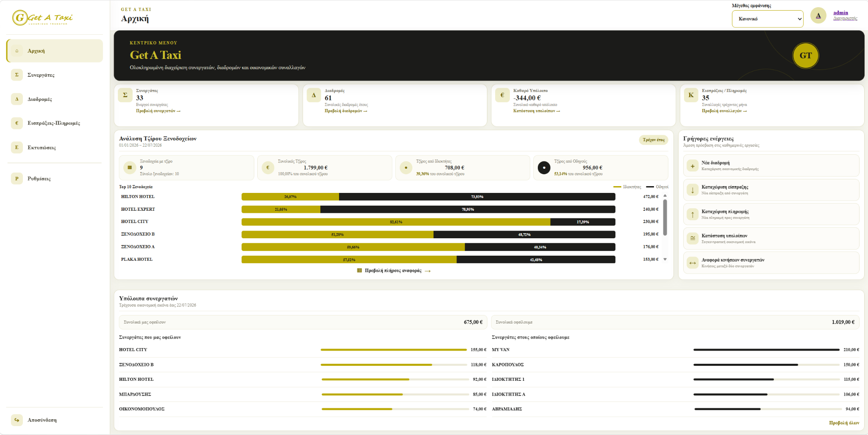Click the Δ icon beside Διαδρομές in sidebar
Viewport: 868px width, 435px height.
(17, 99)
